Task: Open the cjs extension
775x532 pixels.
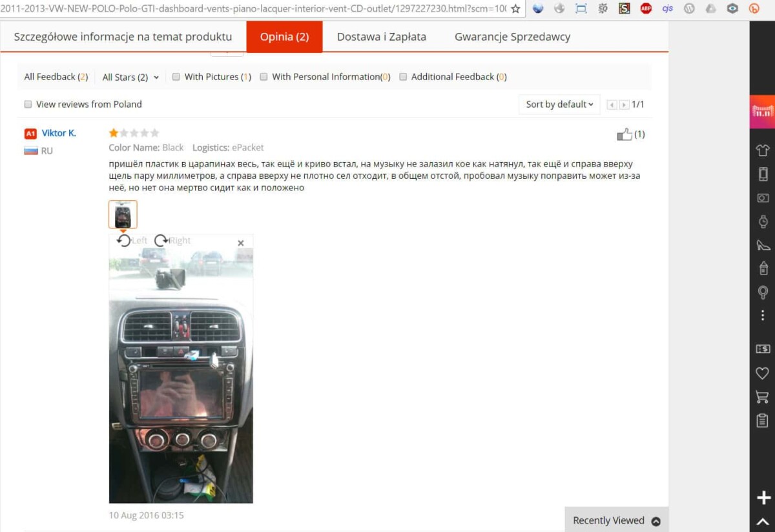Action: (x=668, y=9)
